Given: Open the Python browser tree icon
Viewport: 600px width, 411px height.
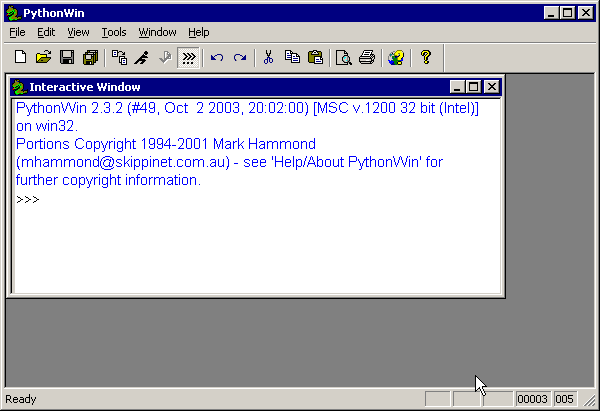Looking at the screenshot, I should pyautogui.click(x=119, y=58).
